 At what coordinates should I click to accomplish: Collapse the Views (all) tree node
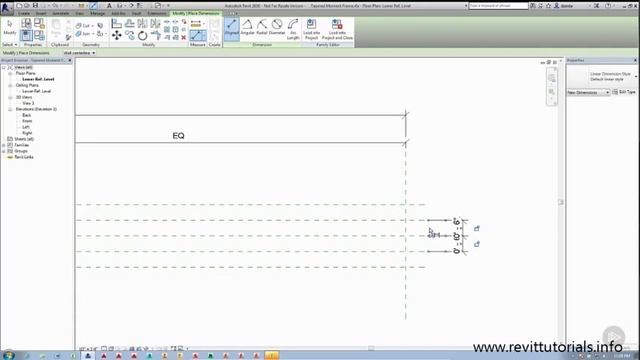click(4, 67)
